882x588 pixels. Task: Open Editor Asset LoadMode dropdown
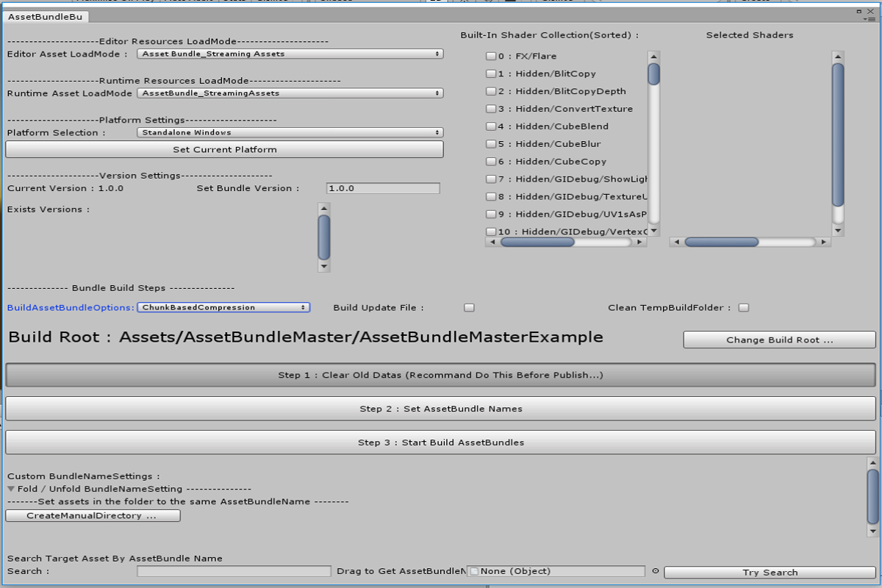(x=290, y=54)
